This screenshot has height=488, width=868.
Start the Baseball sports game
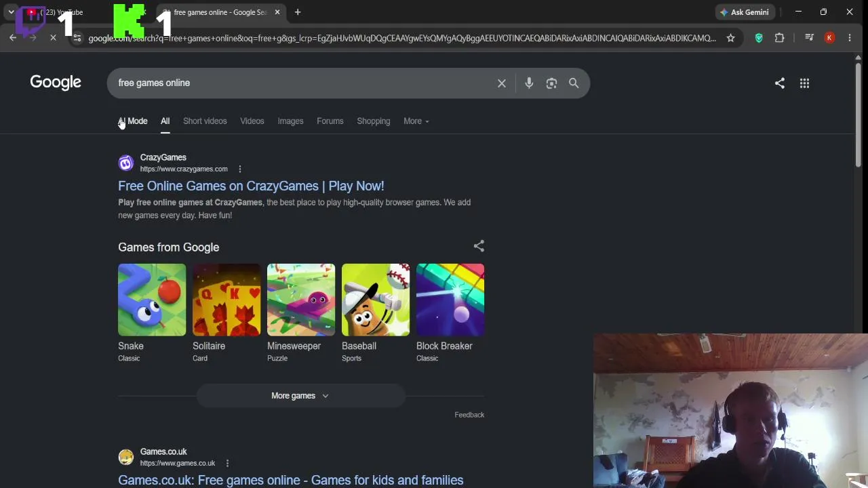[x=376, y=300]
